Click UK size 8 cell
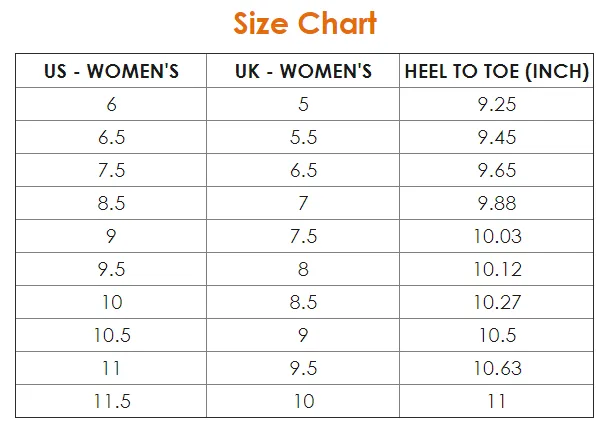Image resolution: width=610 pixels, height=436 pixels. (x=303, y=269)
